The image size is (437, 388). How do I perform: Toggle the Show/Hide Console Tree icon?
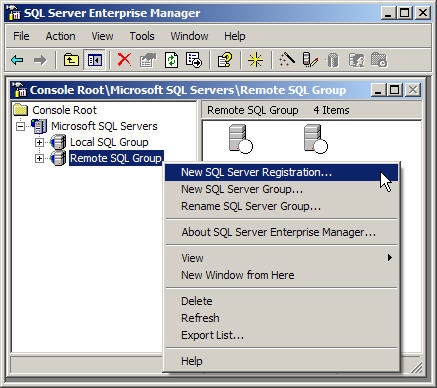tap(95, 60)
